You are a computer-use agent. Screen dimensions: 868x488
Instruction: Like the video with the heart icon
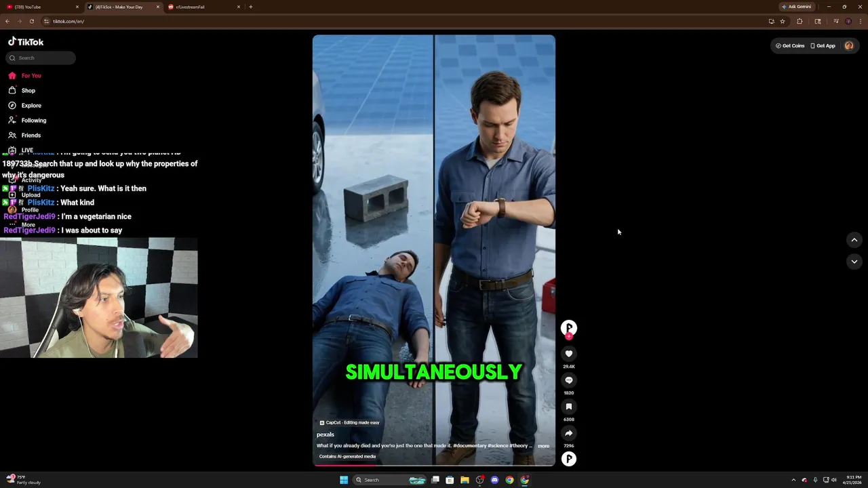(569, 354)
